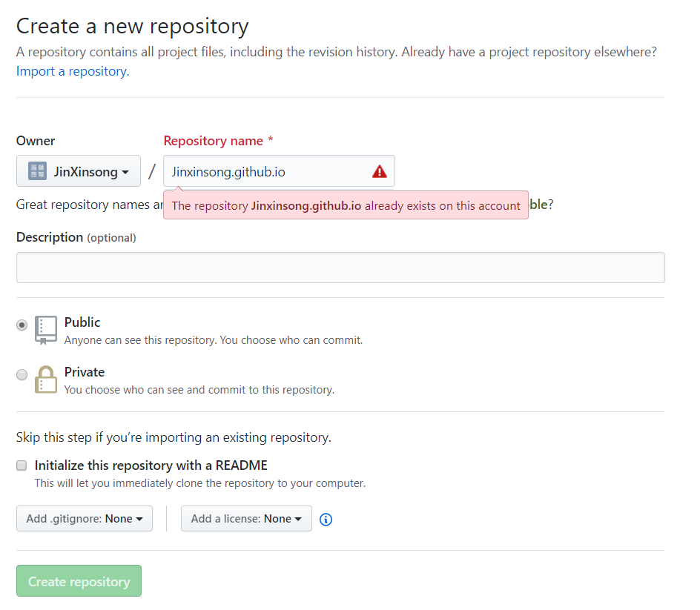
Task: Click into the Repository name text field
Action: pyautogui.click(x=267, y=171)
